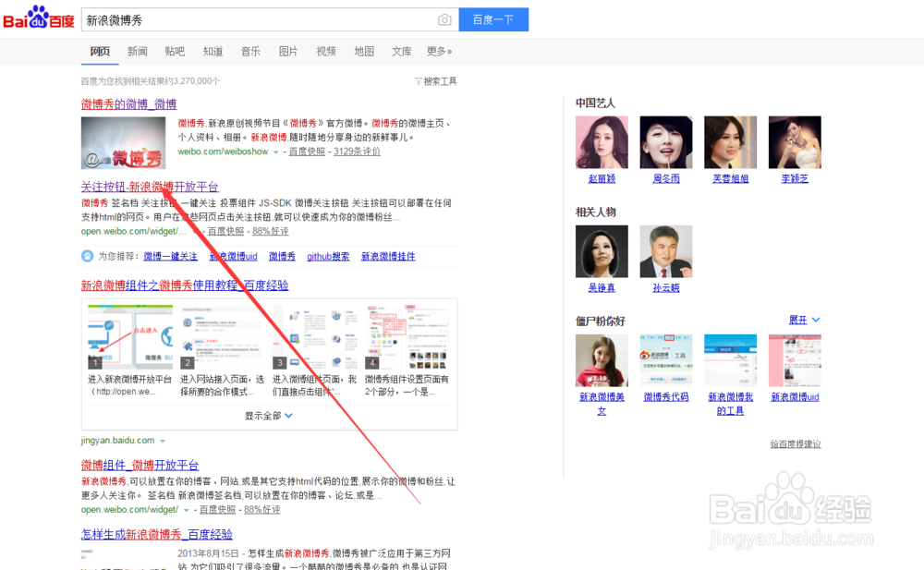
Task: Click the 百度一下 search button
Action: [493, 19]
